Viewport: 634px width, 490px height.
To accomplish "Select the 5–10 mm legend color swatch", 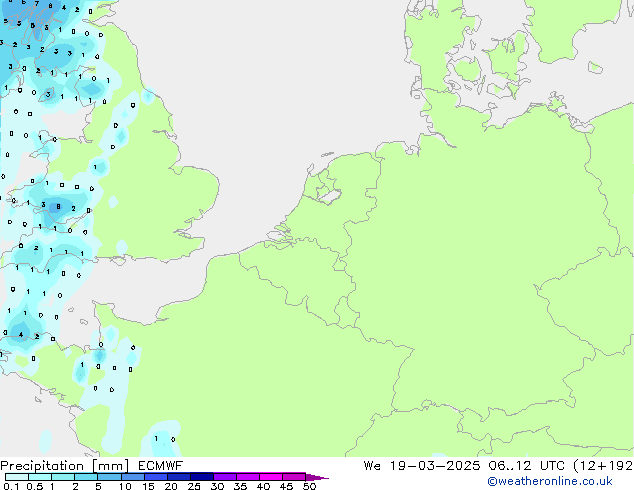I will [x=109, y=477].
